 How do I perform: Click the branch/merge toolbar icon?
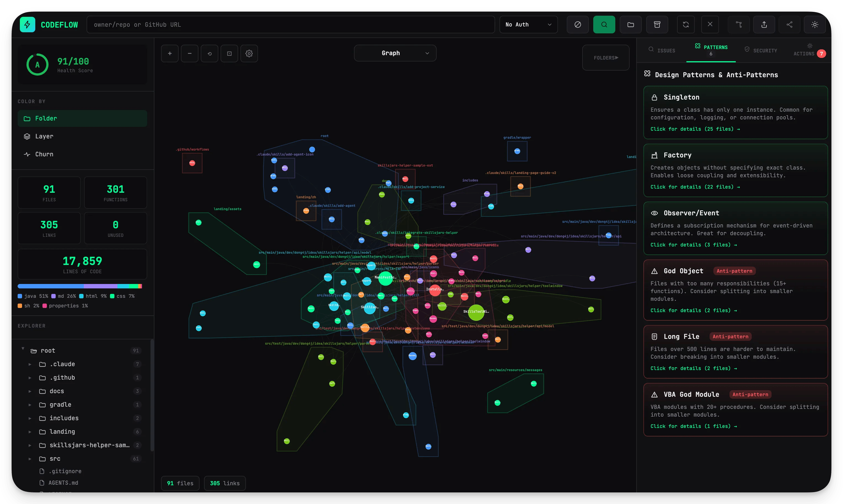[739, 25]
